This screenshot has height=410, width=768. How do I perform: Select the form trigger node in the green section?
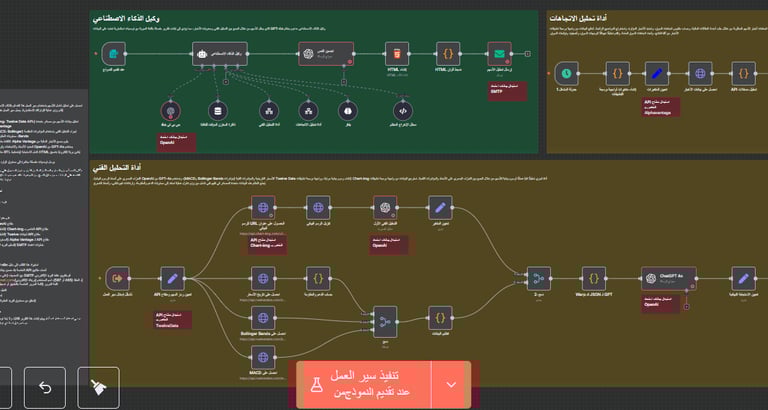tap(114, 54)
